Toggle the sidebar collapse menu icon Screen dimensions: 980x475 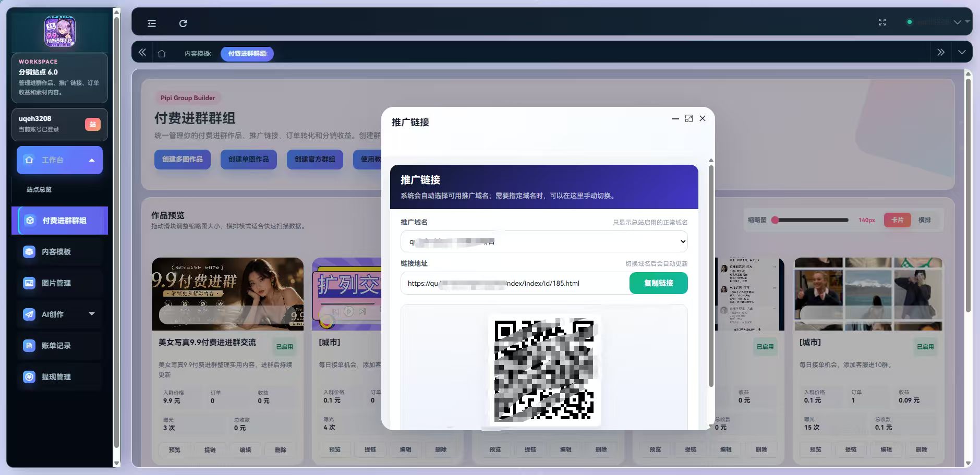pos(152,23)
